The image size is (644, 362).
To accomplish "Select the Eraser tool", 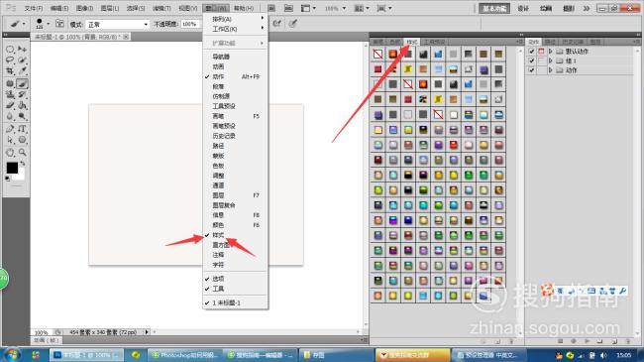I will pyautogui.click(x=10, y=106).
